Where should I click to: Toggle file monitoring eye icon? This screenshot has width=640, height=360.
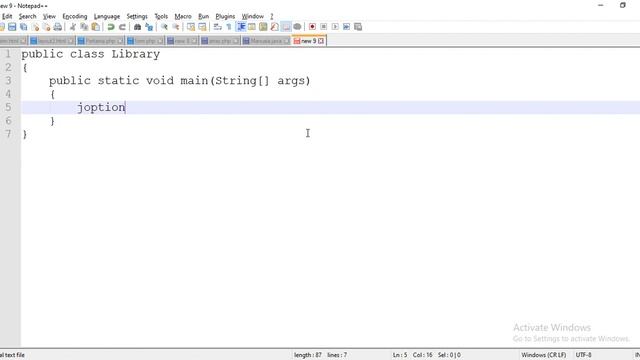tap(298, 27)
